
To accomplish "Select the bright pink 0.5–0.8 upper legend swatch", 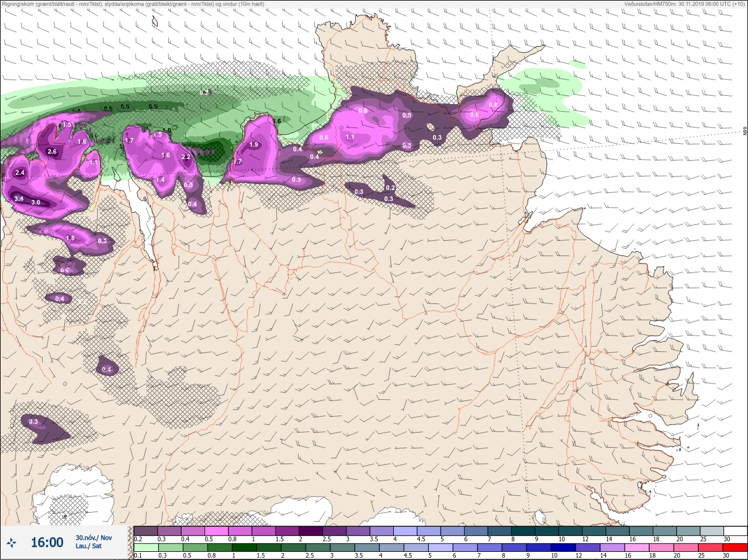I will click(x=216, y=531).
